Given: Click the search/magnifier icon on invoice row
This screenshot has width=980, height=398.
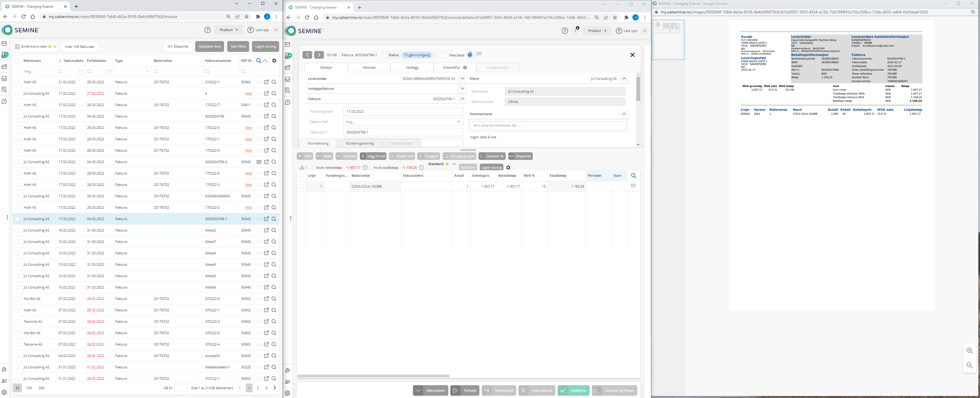Looking at the screenshot, I should (274, 219).
